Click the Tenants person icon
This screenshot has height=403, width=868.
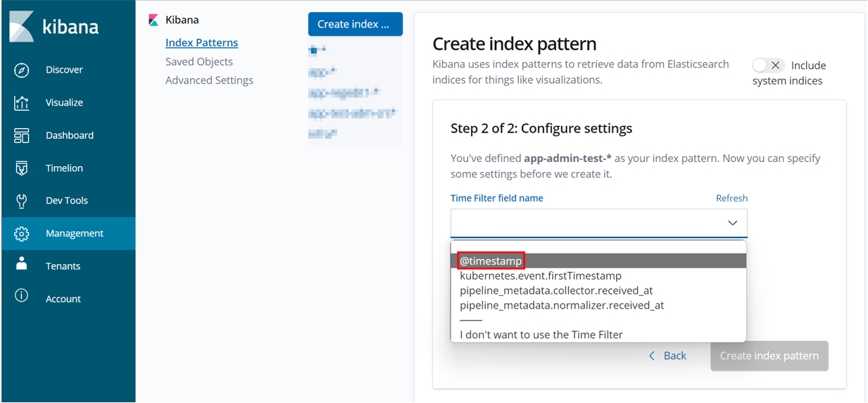point(22,264)
